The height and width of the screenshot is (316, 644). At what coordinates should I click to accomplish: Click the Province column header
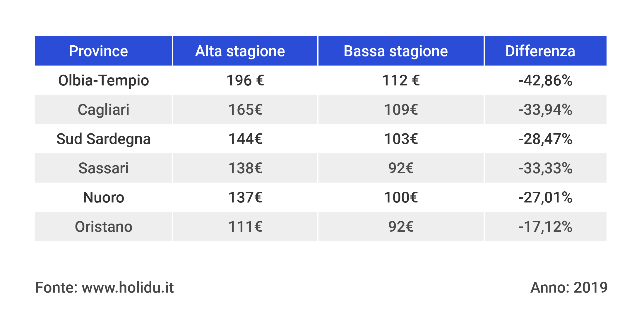pyautogui.click(x=98, y=51)
